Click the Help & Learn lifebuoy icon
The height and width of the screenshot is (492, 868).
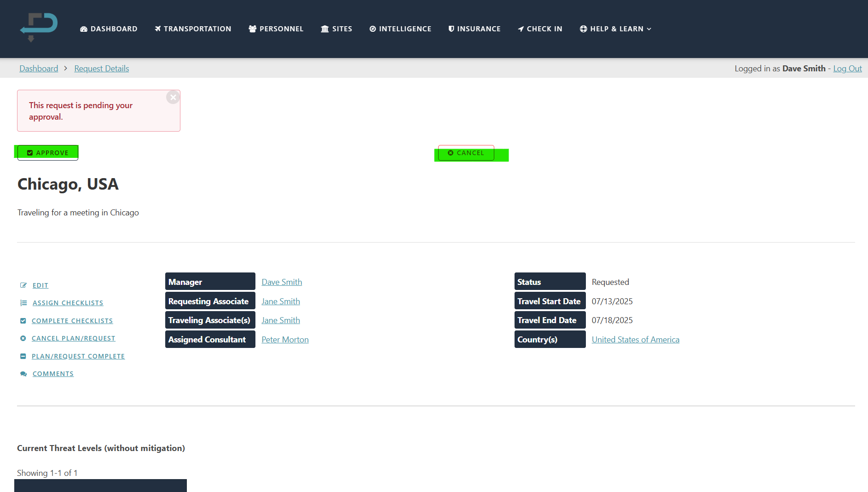(583, 29)
